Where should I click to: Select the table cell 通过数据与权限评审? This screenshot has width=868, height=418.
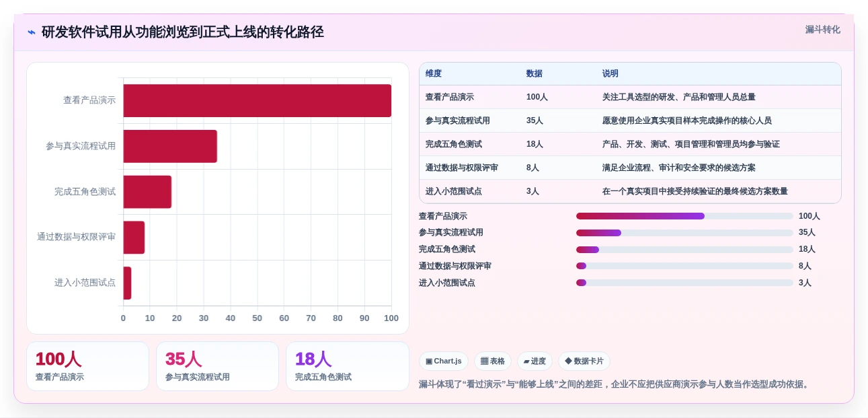462,168
